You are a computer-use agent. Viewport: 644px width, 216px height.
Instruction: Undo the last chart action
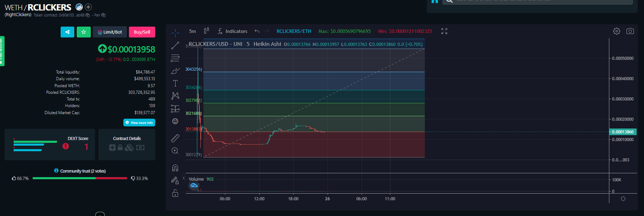pyautogui.click(x=257, y=31)
